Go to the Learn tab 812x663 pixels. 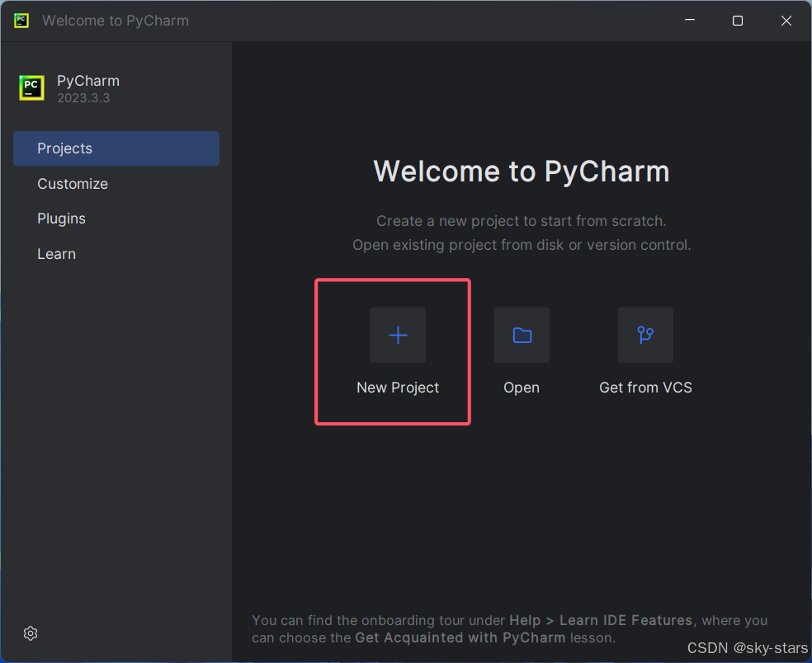pos(116,254)
